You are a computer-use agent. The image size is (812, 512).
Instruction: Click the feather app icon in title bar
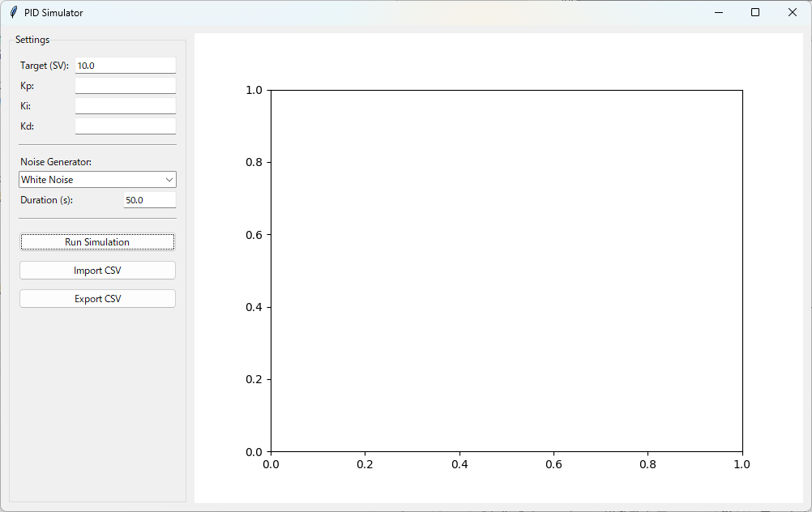13,12
